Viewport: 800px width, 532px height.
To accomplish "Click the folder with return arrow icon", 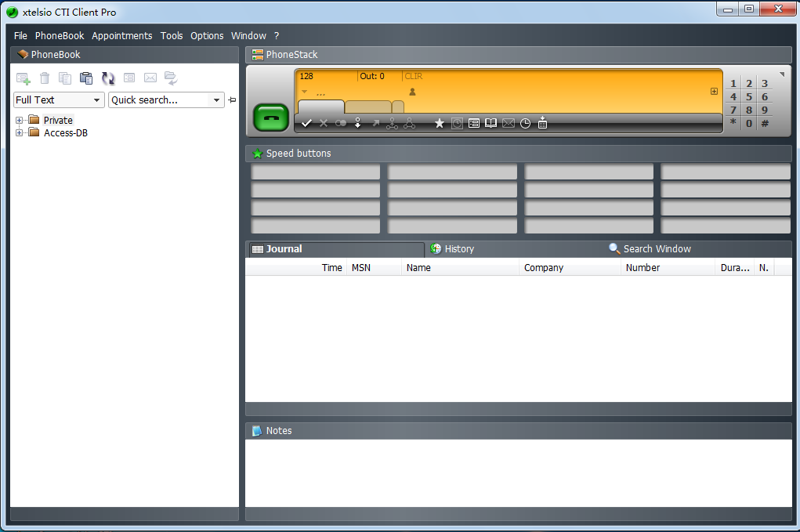I will 171,78.
